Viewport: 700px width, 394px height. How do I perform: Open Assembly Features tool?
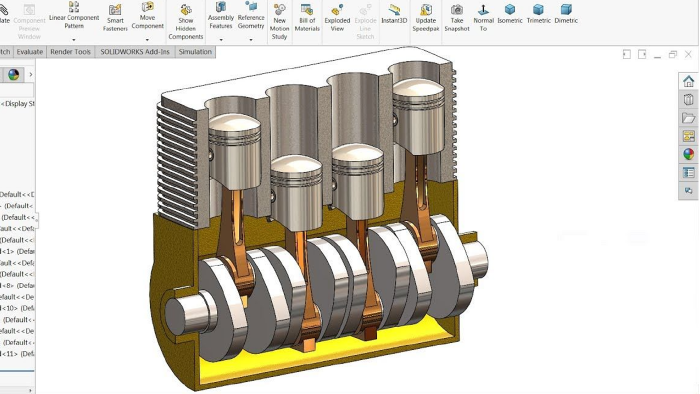pyautogui.click(x=221, y=16)
